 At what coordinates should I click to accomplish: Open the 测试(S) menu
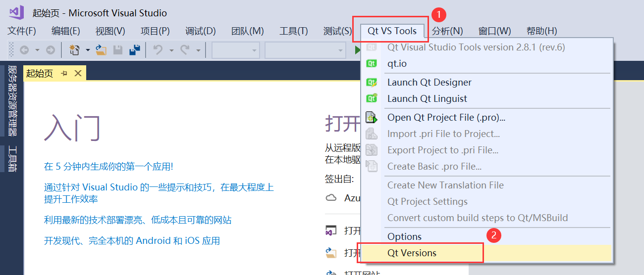(x=337, y=31)
